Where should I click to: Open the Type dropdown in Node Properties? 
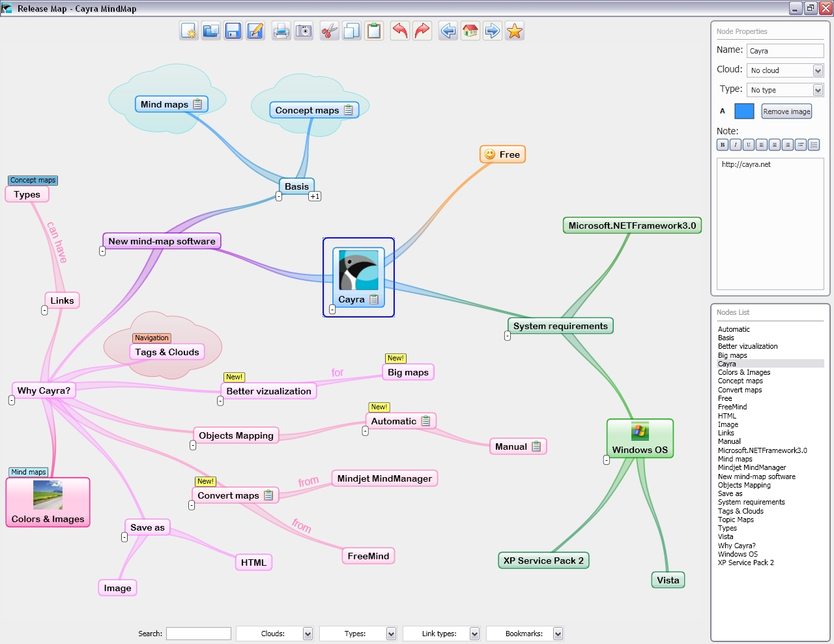(818, 90)
